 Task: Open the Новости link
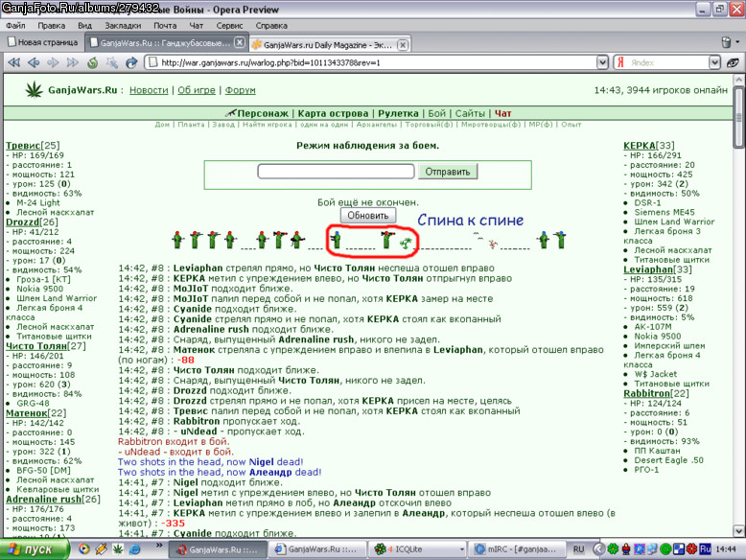point(149,90)
